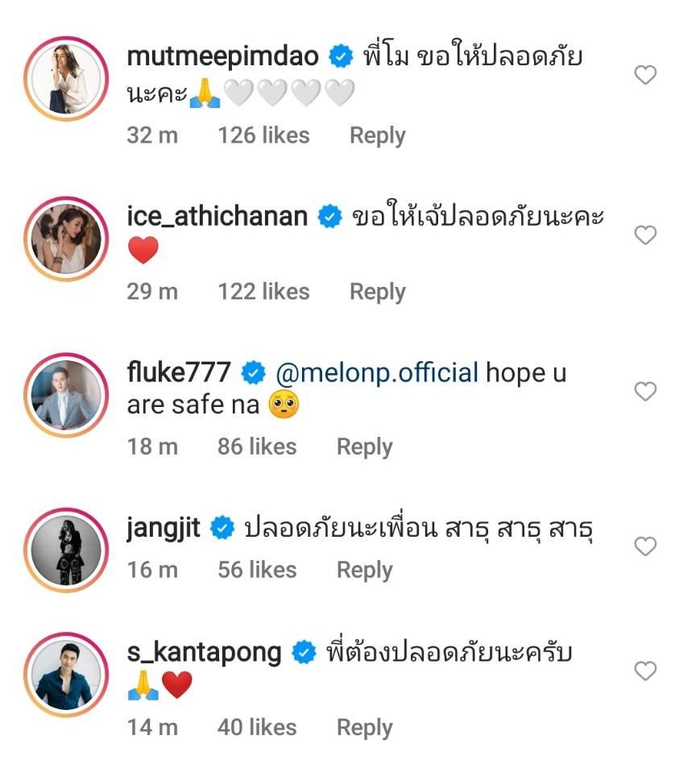Screen dimensions: 700x760
Task: Open the @melonp.official mention link
Action: coord(377,373)
